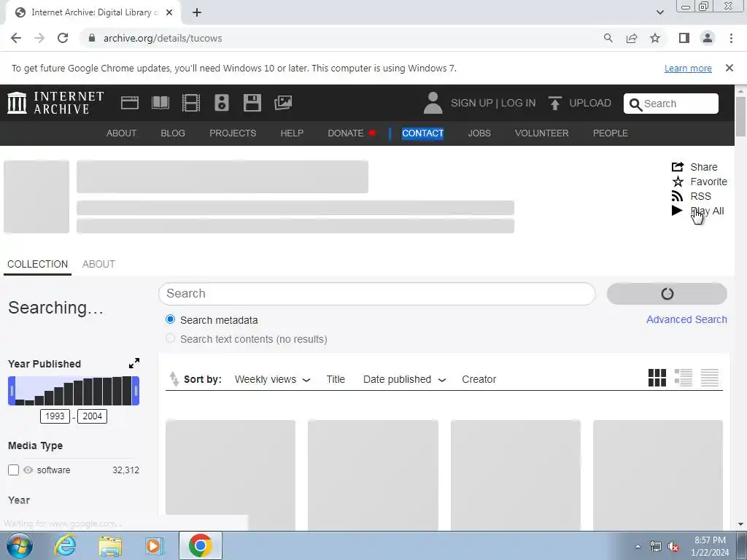Toggle sort direction arrows icon
Viewport: 747px width, 560px height.
[x=174, y=379]
